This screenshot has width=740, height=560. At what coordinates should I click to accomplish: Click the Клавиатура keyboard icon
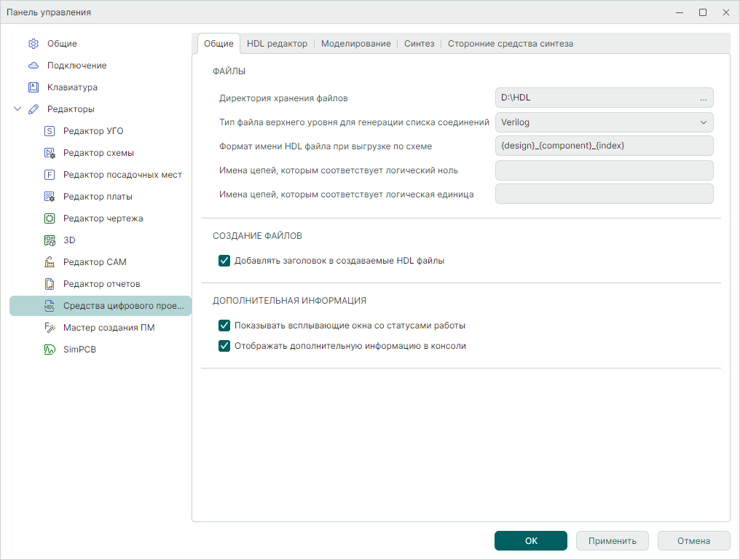point(34,87)
